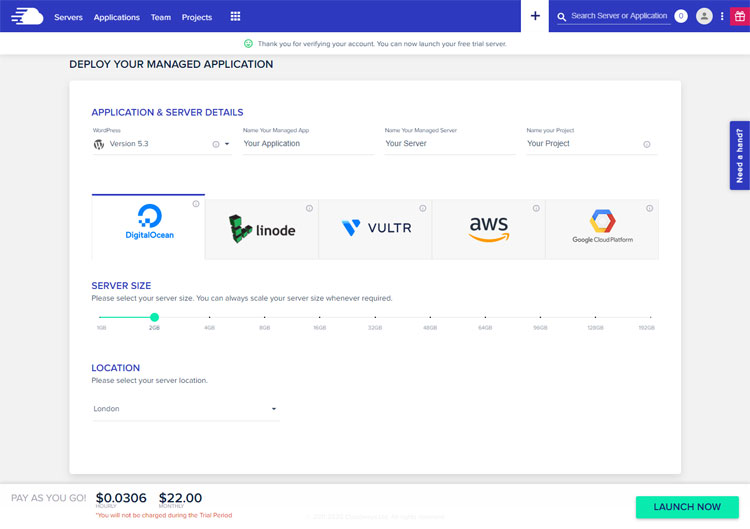750x529 pixels.
Task: Click the WordPress logo icon
Action: point(99,144)
